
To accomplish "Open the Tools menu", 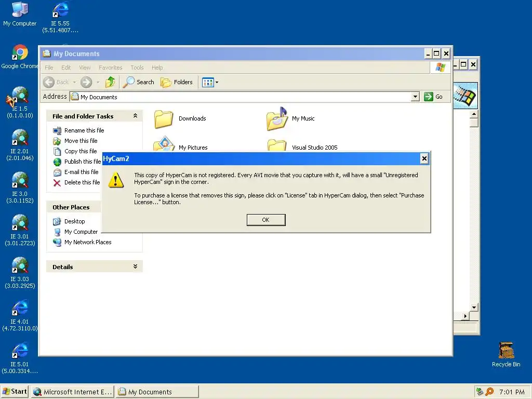I will 137,68.
